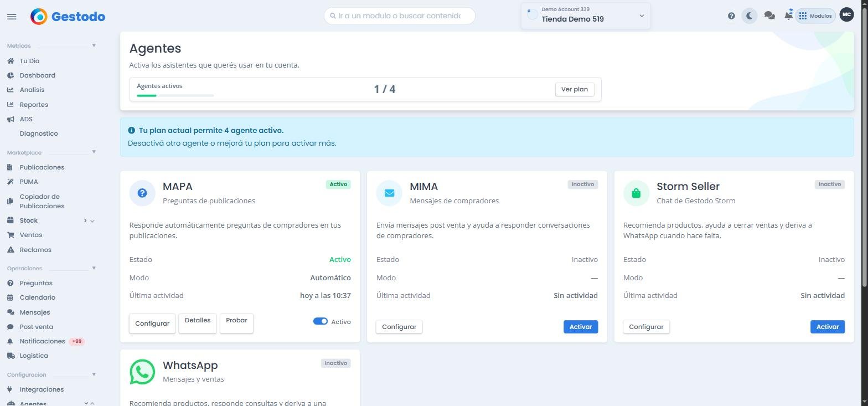Image resolution: width=868 pixels, height=406 pixels.
Task: Click the Copiador de Publicaciones icon
Action: click(x=10, y=201)
